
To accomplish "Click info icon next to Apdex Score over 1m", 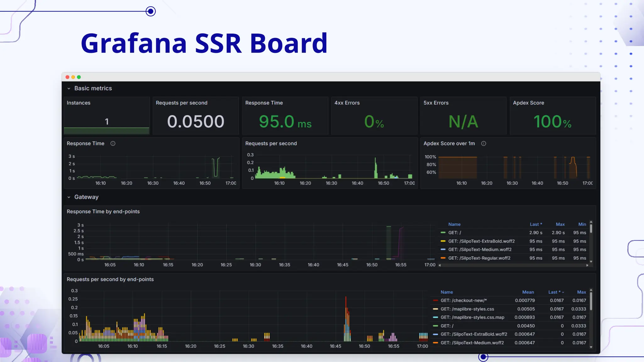I will pos(484,144).
